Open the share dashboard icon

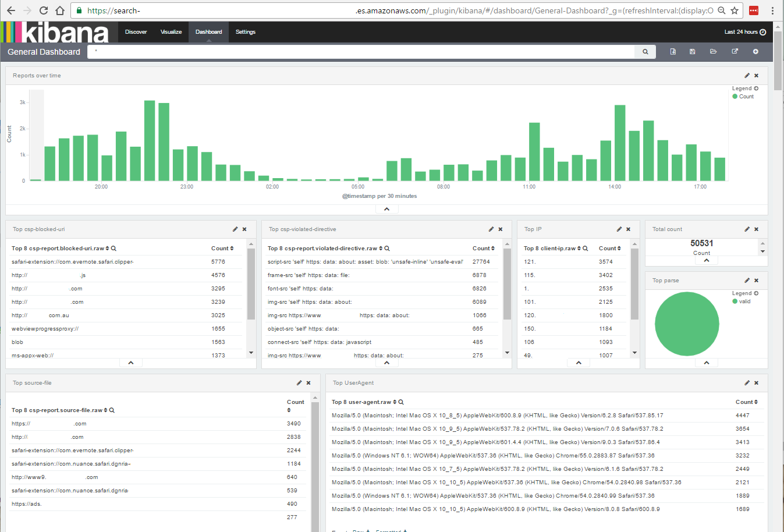coord(735,52)
